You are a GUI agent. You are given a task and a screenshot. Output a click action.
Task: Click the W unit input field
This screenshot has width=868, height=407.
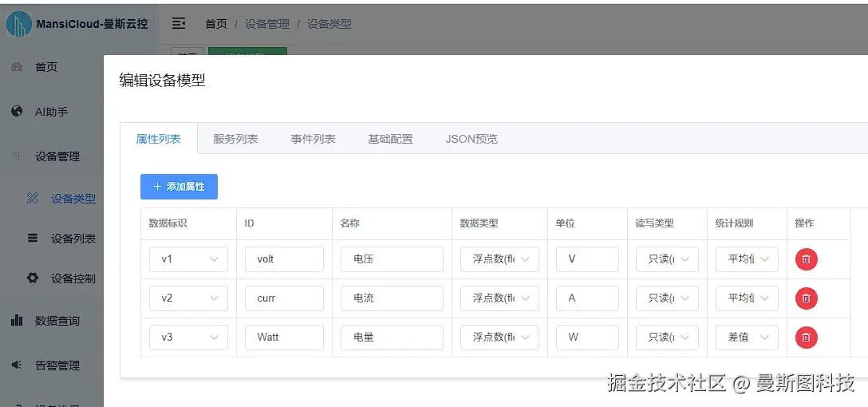587,338
